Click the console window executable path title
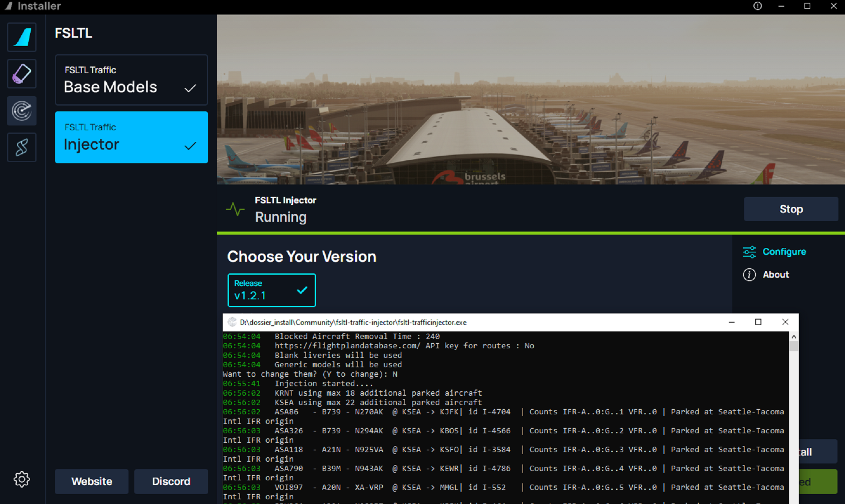This screenshot has height=504, width=845. [x=353, y=322]
